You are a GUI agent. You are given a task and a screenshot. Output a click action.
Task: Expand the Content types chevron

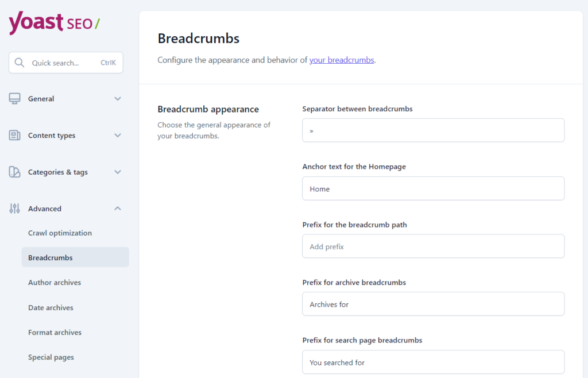pyautogui.click(x=118, y=136)
